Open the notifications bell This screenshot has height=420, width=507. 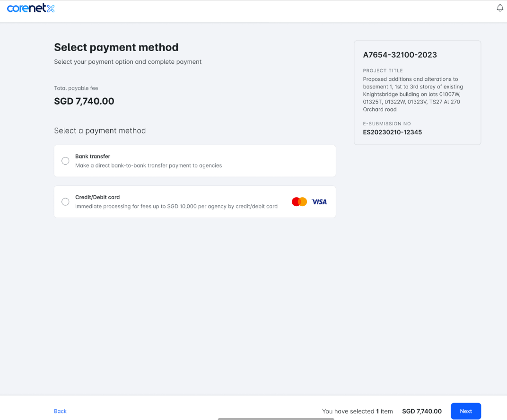coord(500,8)
